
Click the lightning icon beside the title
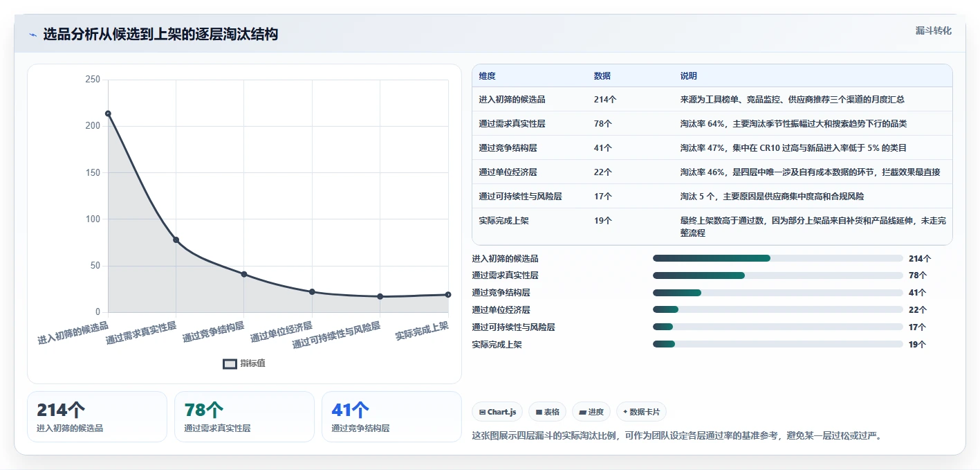pyautogui.click(x=33, y=35)
